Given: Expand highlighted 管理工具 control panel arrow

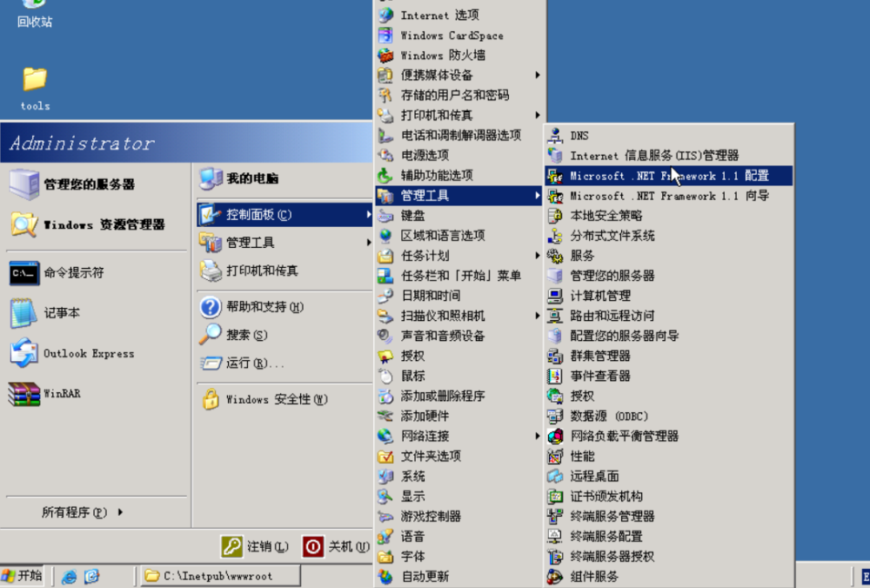Looking at the screenshot, I should [537, 195].
